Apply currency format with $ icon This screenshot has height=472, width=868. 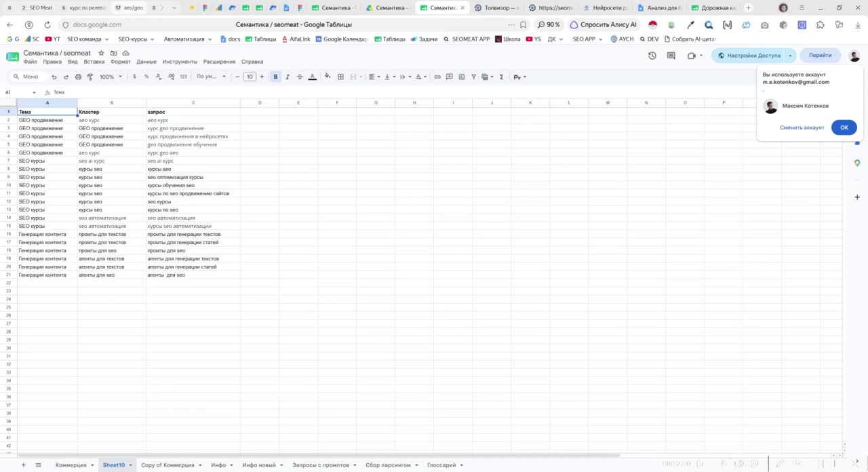(x=134, y=77)
